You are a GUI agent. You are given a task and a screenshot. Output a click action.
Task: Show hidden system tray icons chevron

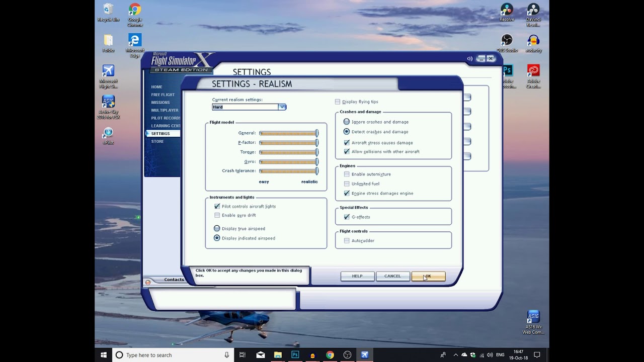pyautogui.click(x=456, y=355)
